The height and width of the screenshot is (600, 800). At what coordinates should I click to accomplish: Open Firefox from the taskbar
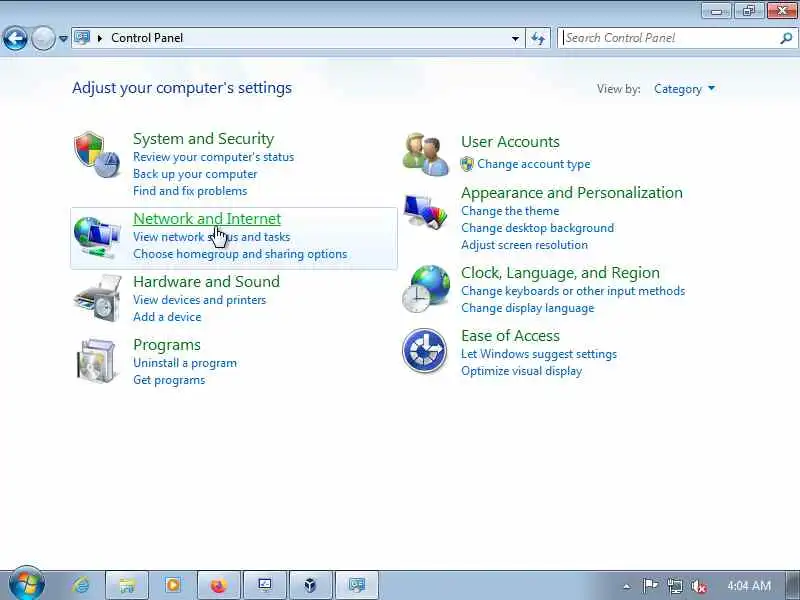pos(219,585)
